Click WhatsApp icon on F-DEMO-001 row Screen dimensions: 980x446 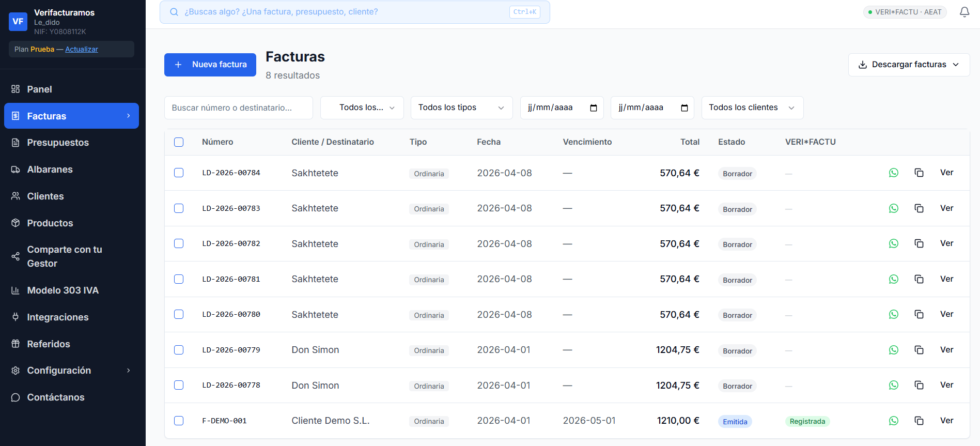(x=893, y=421)
